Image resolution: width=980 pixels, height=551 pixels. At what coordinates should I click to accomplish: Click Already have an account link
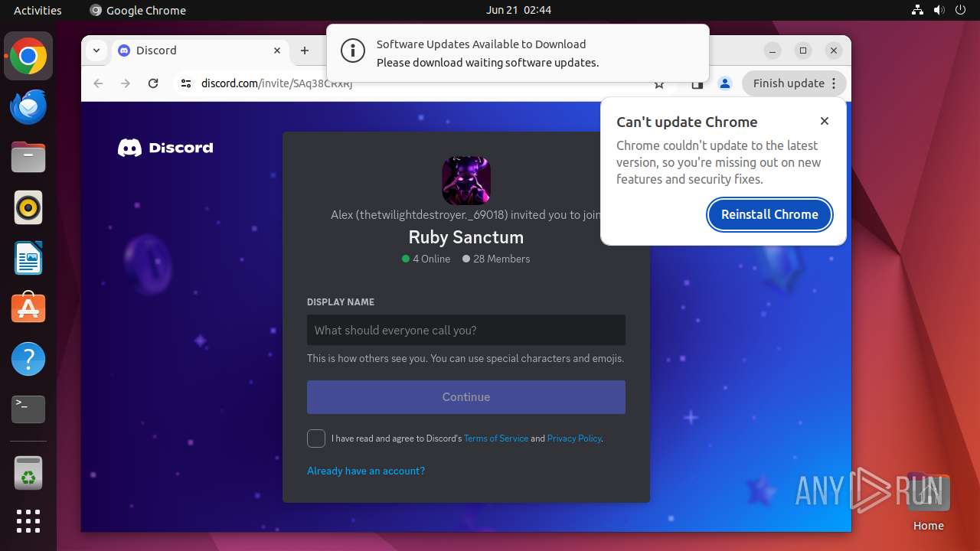point(366,471)
